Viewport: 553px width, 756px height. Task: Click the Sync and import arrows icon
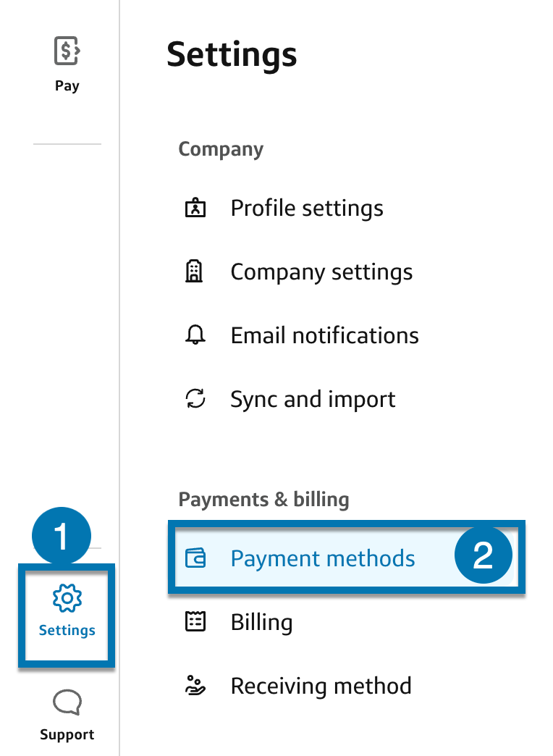click(x=195, y=399)
